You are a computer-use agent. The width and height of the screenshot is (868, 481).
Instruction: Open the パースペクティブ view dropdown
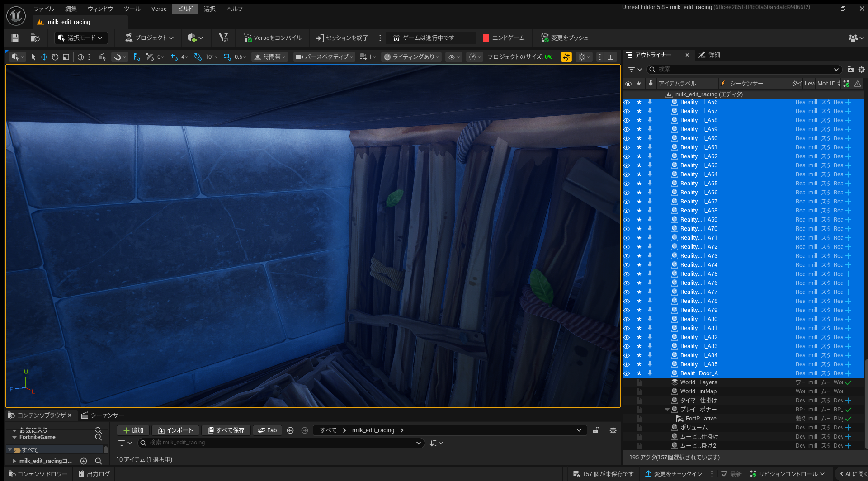(324, 57)
